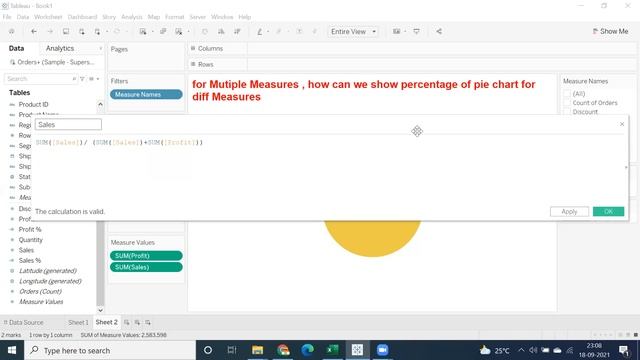Click the Redo forward arrow
The width and height of the screenshot is (640, 360).
point(50,31)
